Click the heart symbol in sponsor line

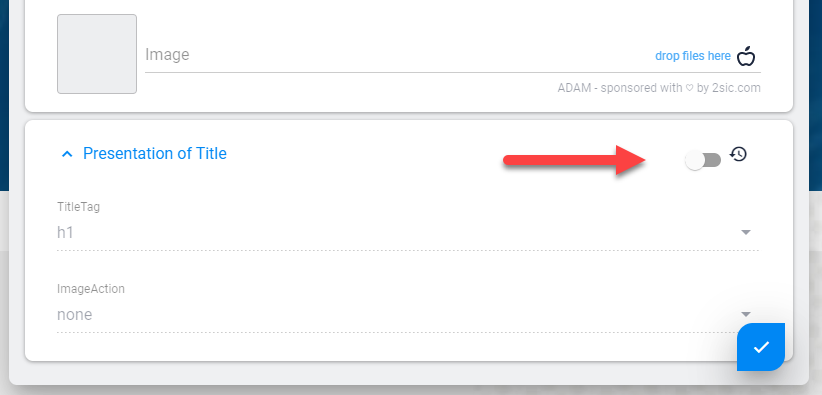click(x=690, y=88)
